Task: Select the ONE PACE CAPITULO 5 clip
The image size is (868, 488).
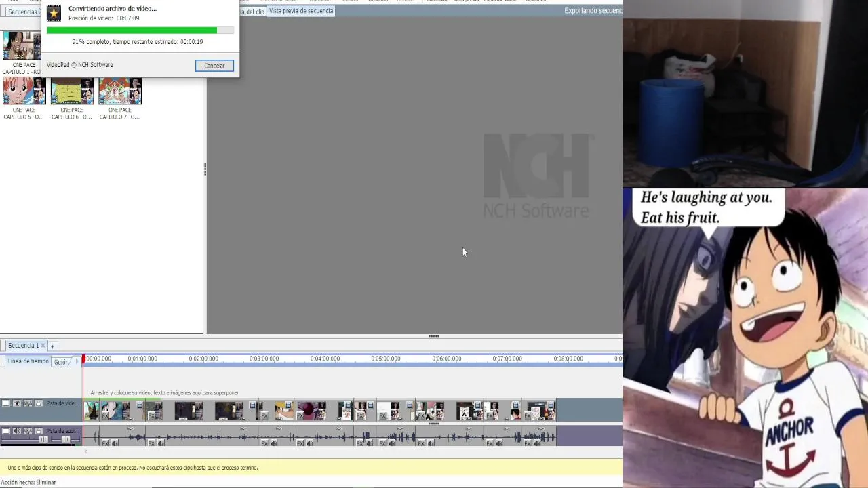Action: (24, 91)
